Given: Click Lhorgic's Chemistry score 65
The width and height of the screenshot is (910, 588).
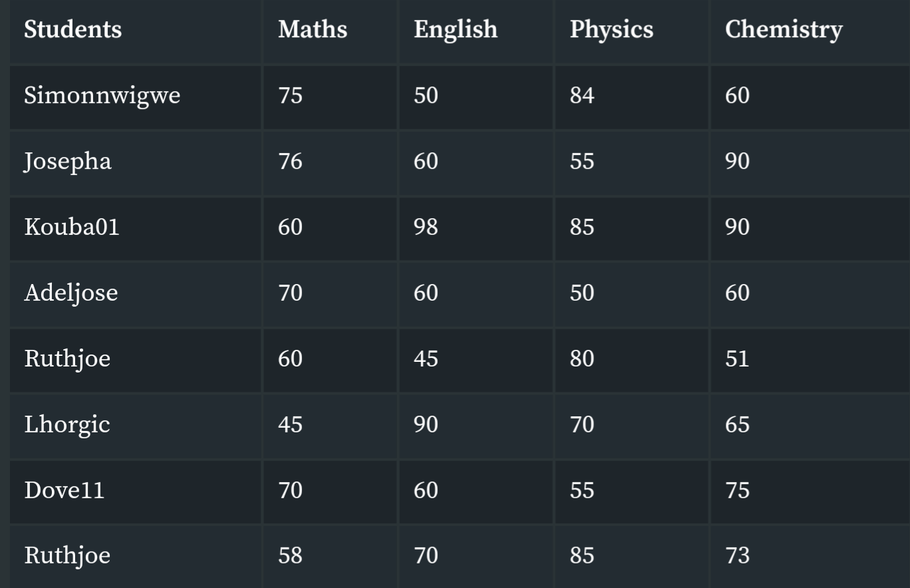Looking at the screenshot, I should 810,426.
